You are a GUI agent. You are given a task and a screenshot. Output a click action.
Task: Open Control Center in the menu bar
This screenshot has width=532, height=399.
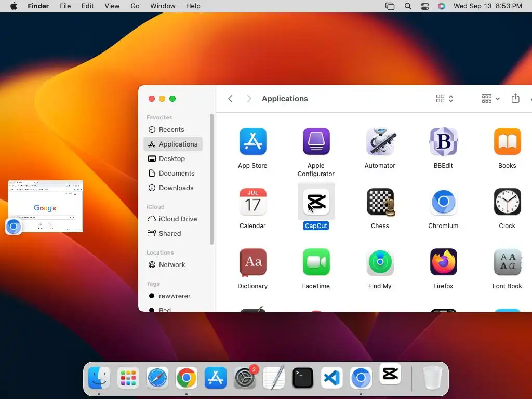(425, 6)
